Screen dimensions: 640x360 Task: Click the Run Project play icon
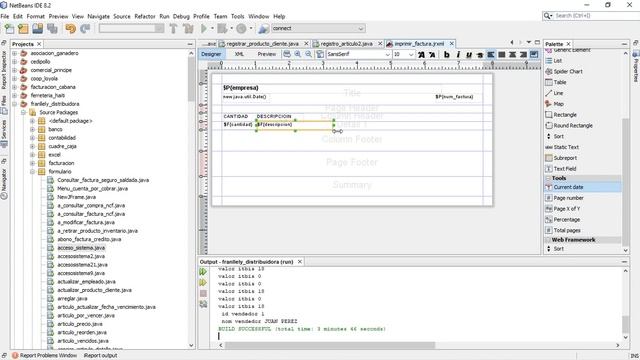204,29
